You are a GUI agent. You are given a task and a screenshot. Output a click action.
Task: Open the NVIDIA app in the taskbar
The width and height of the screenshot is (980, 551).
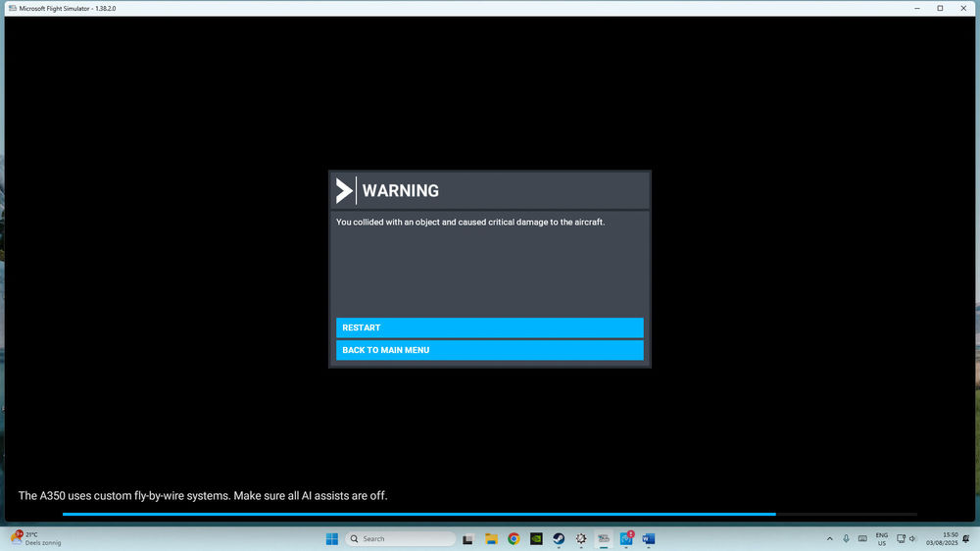click(x=536, y=538)
